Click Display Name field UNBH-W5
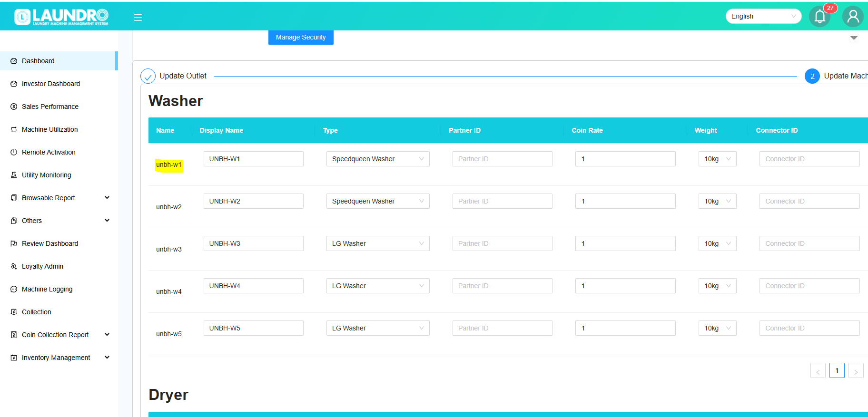Screen dimensions: 868x417 [254, 328]
